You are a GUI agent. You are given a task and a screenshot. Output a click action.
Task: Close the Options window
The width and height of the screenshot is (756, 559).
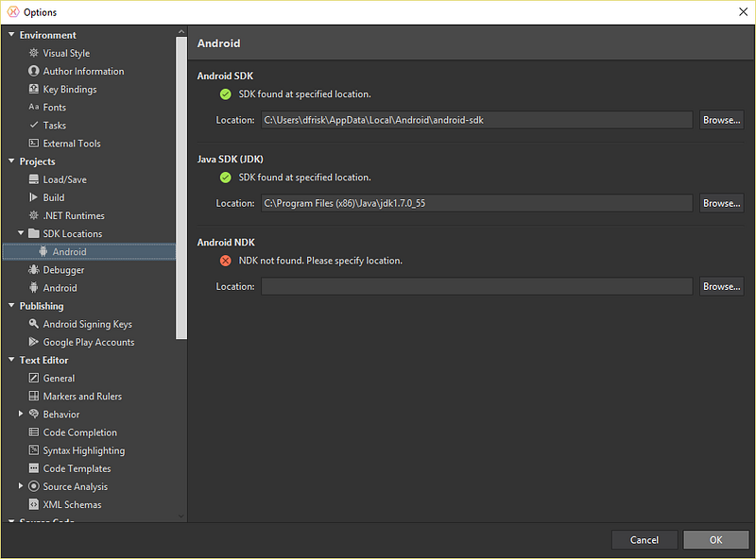click(744, 12)
